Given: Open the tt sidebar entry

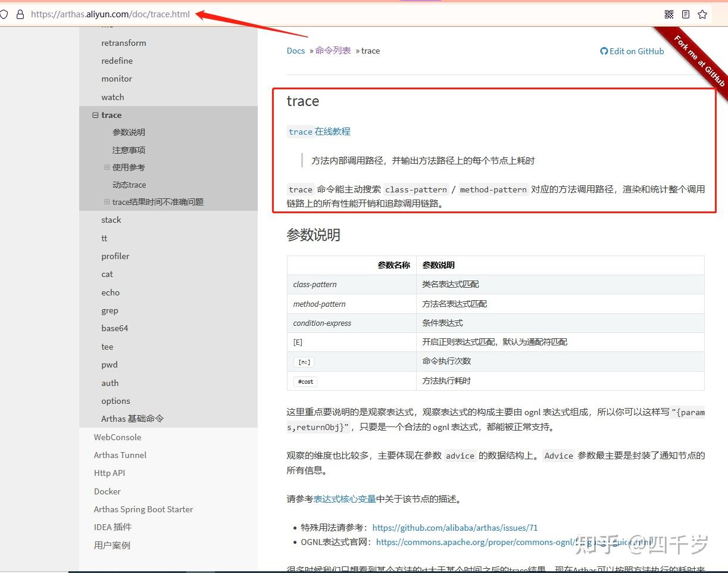Looking at the screenshot, I should tap(104, 238).
